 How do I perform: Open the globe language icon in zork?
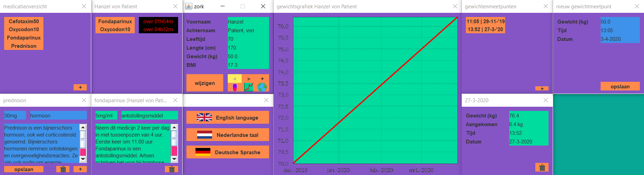(x=262, y=87)
